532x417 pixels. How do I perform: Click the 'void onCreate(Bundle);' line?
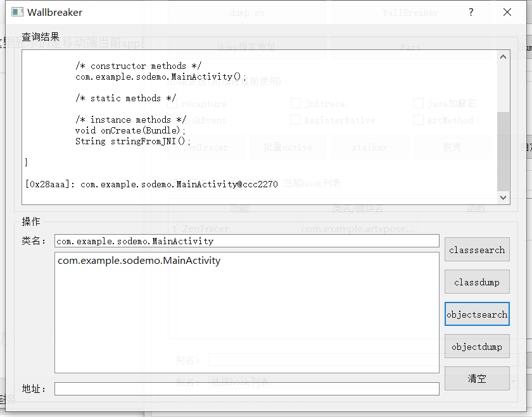click(x=130, y=130)
